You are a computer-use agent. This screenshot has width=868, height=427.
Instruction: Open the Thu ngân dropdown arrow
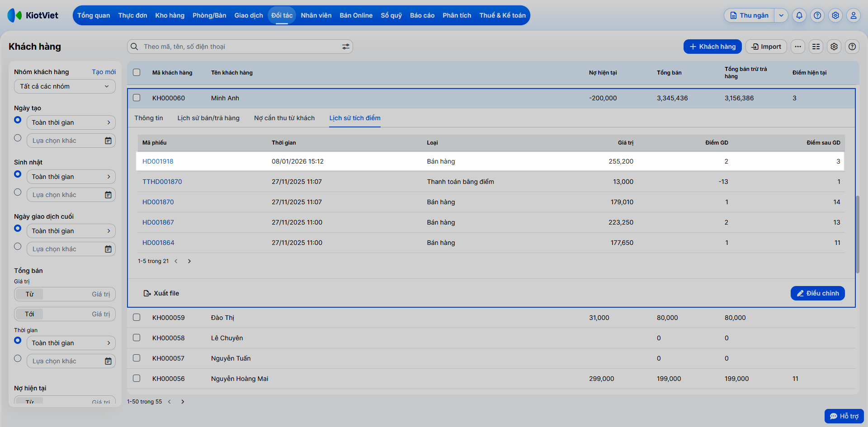coord(781,15)
